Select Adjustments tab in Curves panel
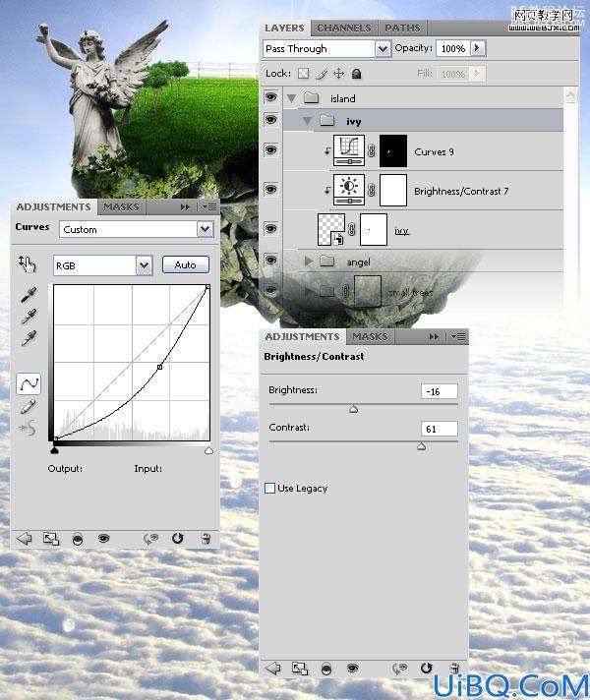590x700 pixels. coord(53,206)
